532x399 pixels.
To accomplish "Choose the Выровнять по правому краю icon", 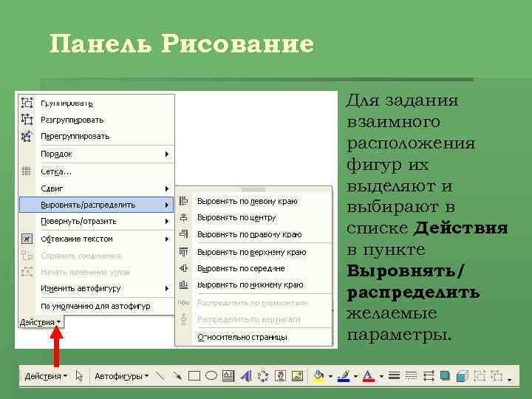I will click(x=183, y=234).
